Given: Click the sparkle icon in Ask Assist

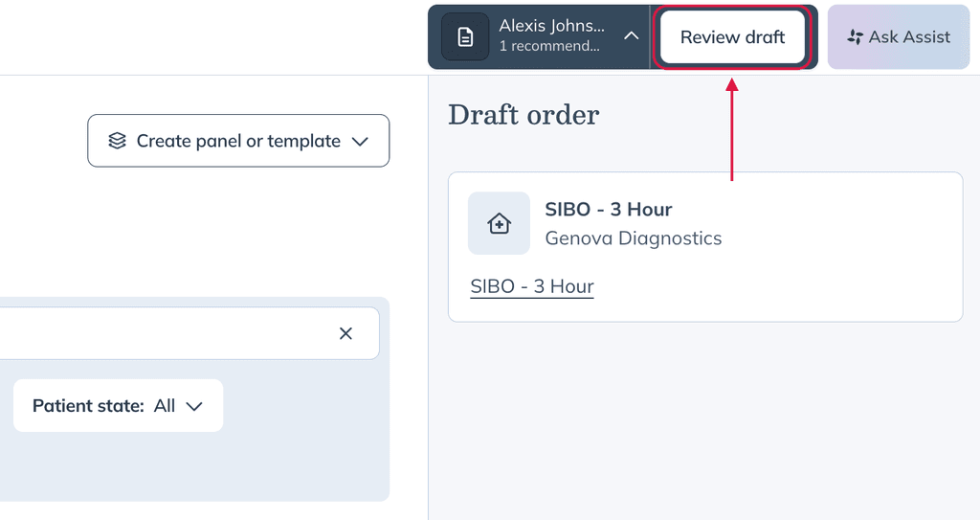Looking at the screenshot, I should pos(855,37).
